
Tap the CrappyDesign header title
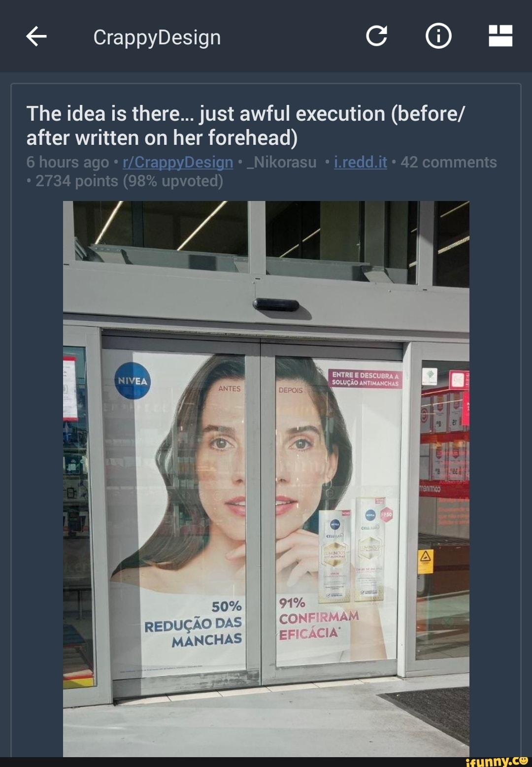click(x=157, y=37)
